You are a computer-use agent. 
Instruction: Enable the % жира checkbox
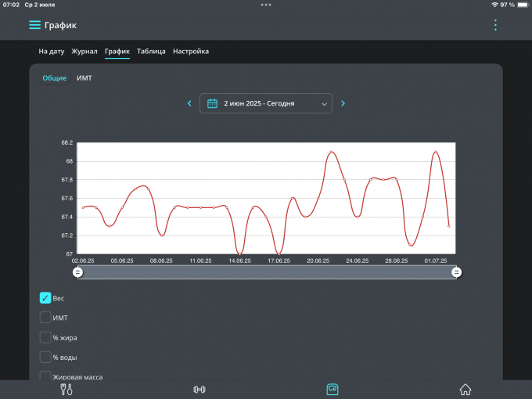tap(45, 337)
